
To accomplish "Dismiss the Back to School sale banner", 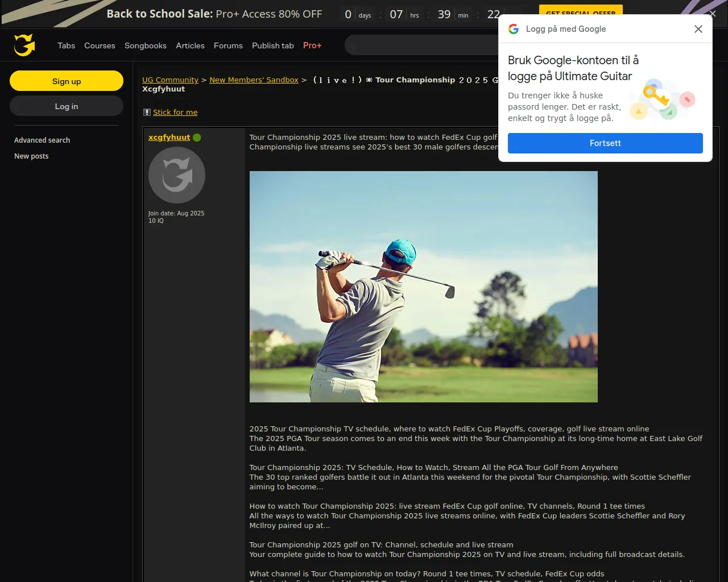I will (x=713, y=14).
